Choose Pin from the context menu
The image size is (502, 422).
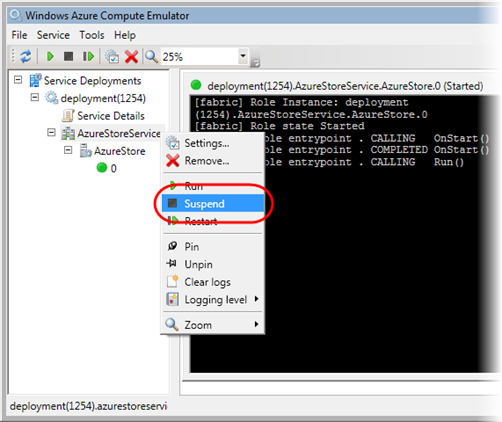[x=213, y=247]
